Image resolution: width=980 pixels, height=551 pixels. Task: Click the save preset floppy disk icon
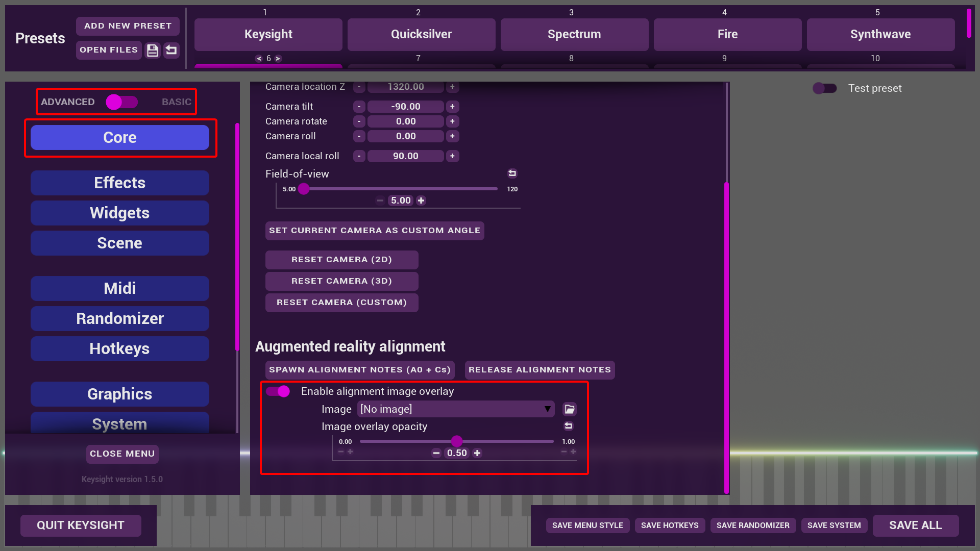click(x=153, y=50)
